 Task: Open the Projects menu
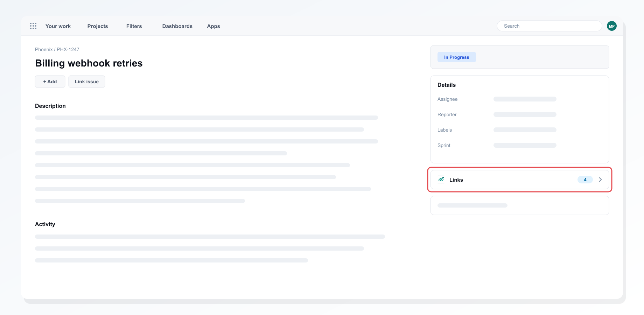[x=98, y=26]
